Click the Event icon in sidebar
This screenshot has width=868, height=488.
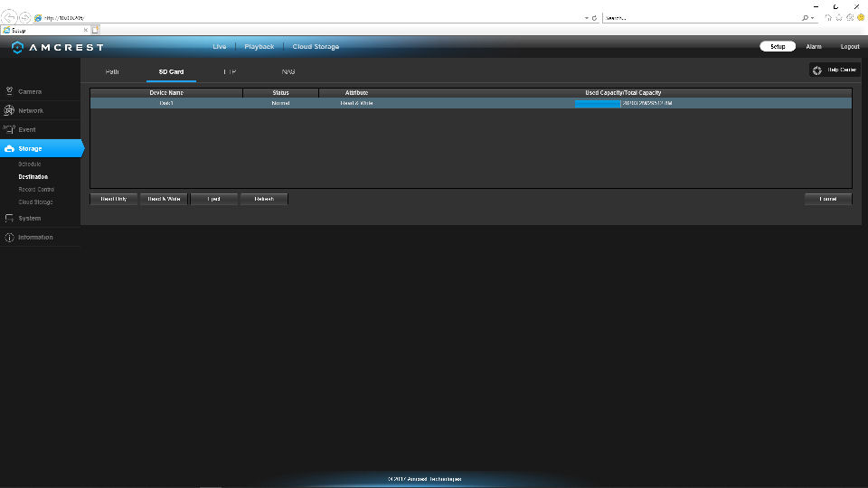pos(9,129)
